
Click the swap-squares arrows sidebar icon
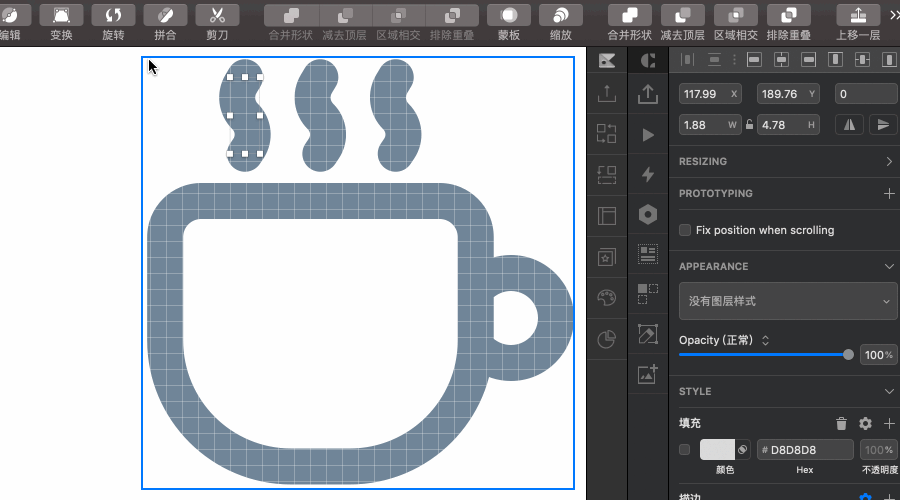(x=607, y=133)
